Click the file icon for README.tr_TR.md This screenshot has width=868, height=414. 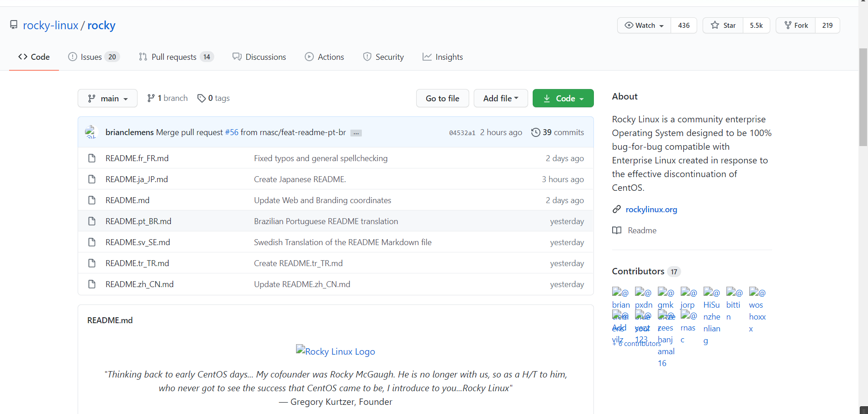[92, 263]
